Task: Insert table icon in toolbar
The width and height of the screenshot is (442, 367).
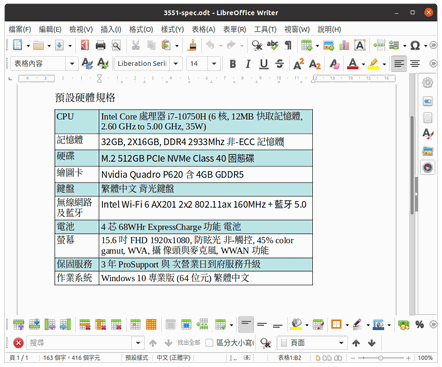Action: tap(307, 45)
